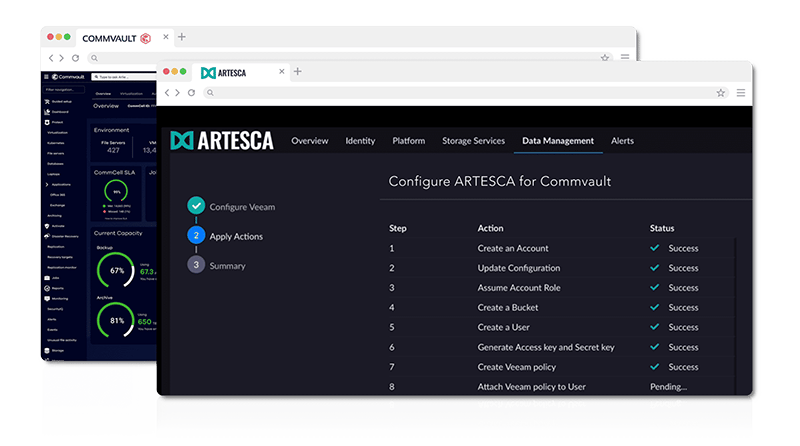800x446 pixels.
Task: Open hamburger menu in ARTESCA browser window
Action: 741,93
